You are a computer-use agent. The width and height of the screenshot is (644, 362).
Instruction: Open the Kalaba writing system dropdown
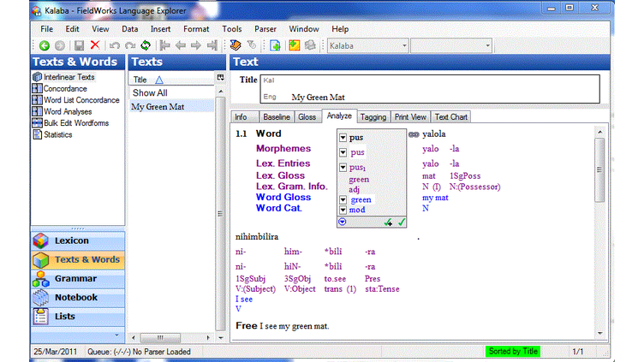[x=402, y=45]
